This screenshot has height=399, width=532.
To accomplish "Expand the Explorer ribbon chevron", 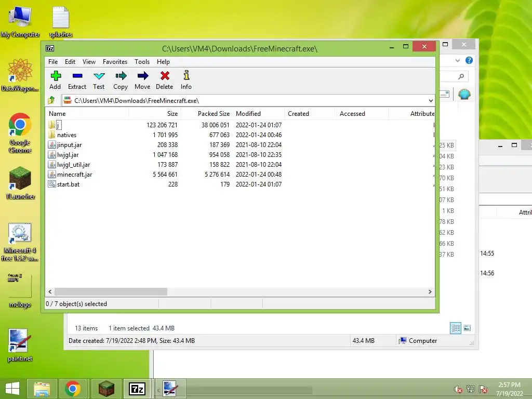I will tap(457, 60).
